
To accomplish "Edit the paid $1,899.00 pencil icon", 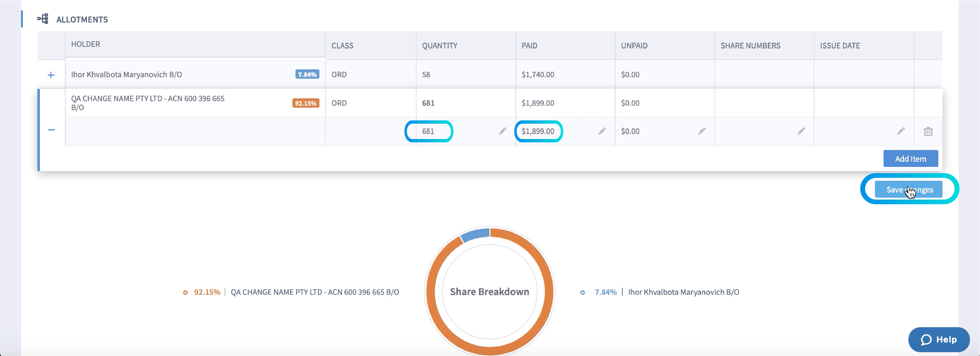I will (x=602, y=131).
